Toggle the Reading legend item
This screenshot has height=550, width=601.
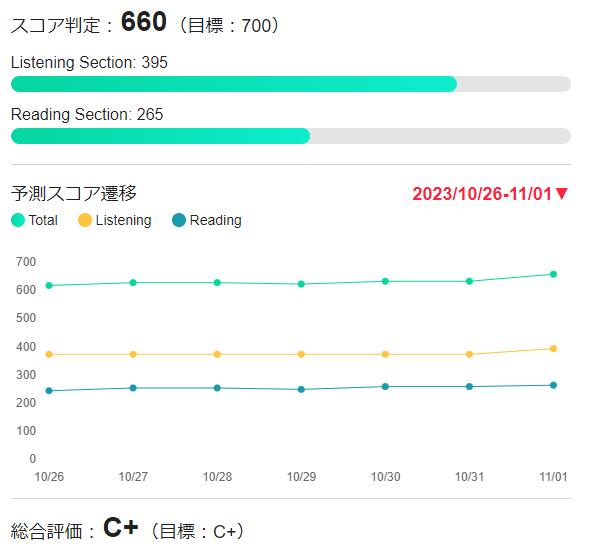207,220
